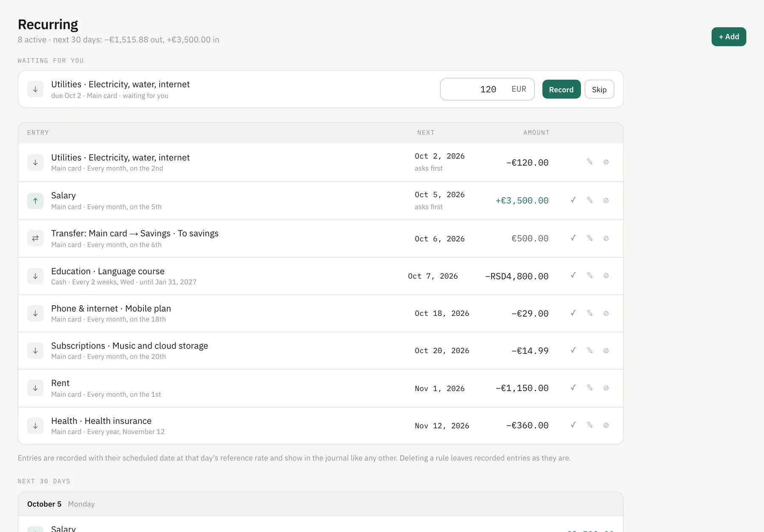The image size is (764, 532).
Task: Click the Nov 12, 2026 date
Action: tap(442, 426)
